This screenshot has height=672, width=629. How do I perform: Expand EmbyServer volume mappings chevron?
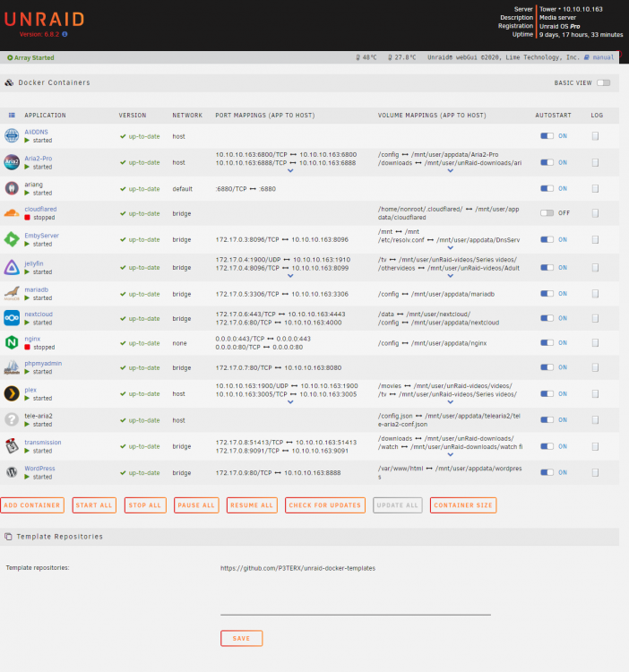coord(451,247)
